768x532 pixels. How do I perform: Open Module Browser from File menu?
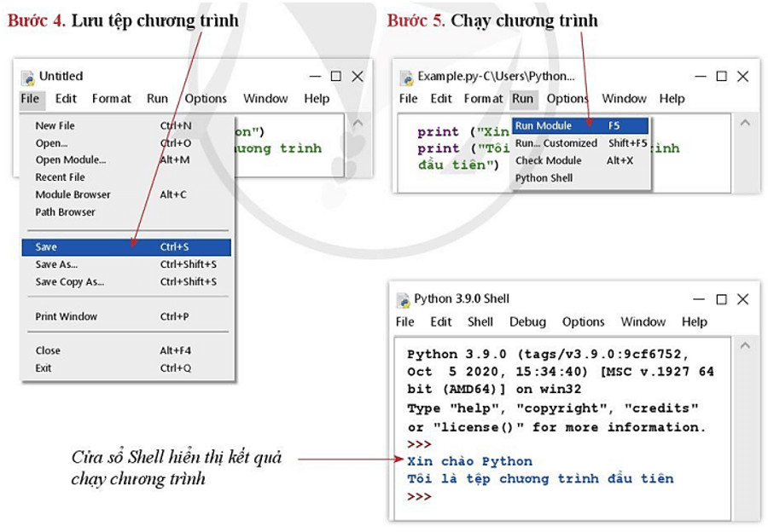pos(126,194)
